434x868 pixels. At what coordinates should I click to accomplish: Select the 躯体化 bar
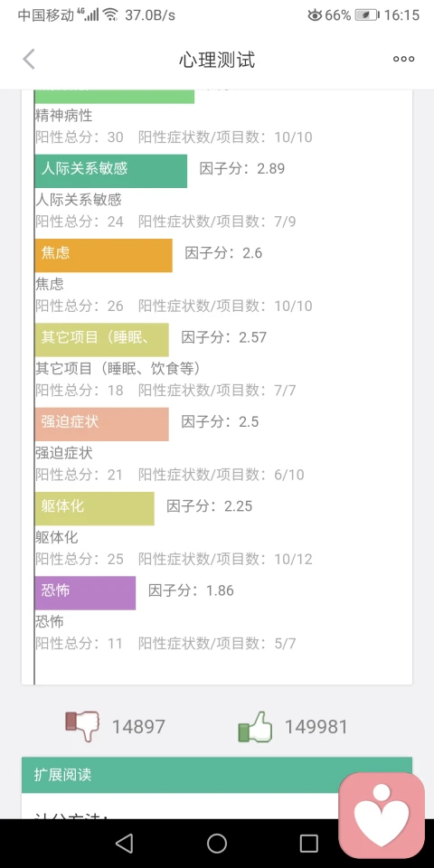click(x=95, y=508)
